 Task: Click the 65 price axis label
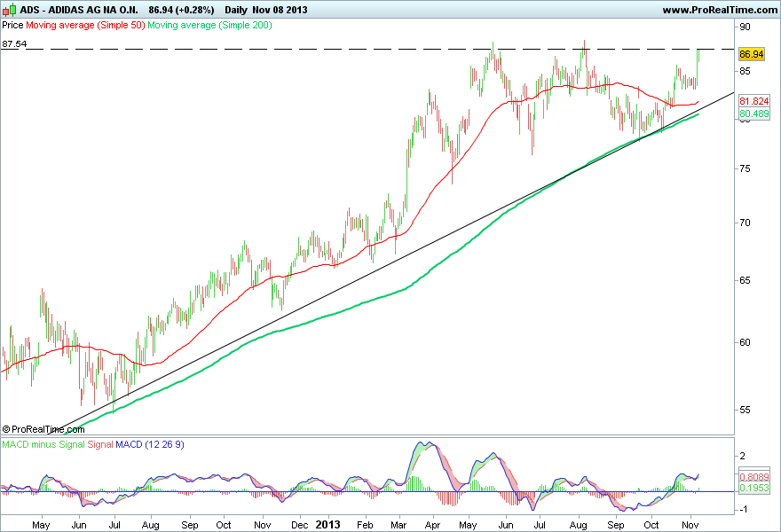pyautogui.click(x=745, y=280)
